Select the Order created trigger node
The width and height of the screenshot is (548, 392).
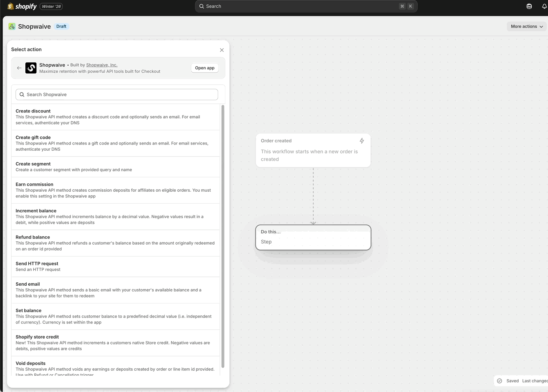pos(313,150)
